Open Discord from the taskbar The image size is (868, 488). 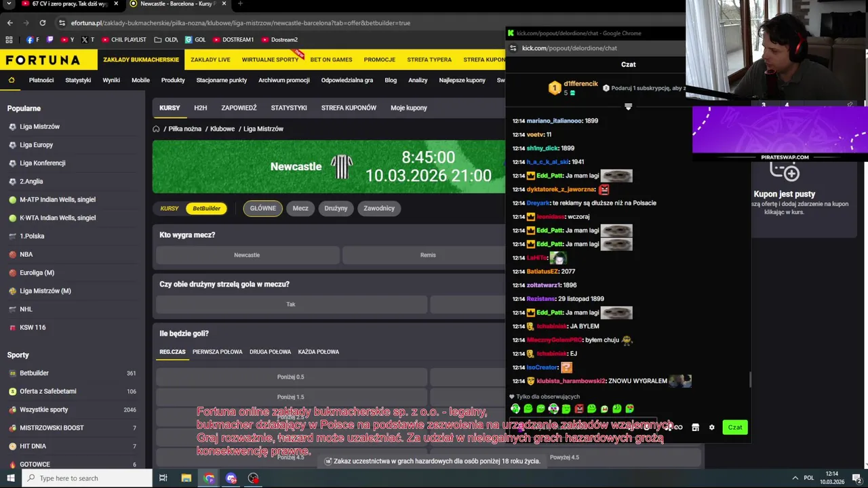coord(231,478)
